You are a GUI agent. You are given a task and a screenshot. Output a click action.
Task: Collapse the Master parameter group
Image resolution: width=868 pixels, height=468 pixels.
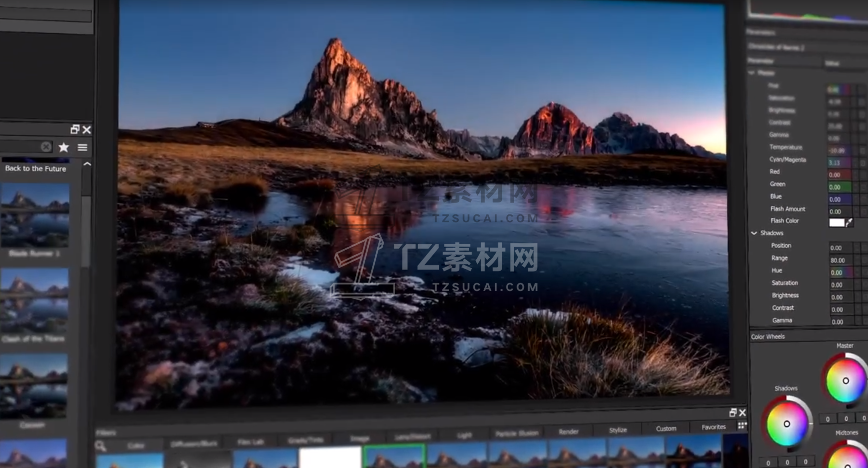(x=752, y=73)
